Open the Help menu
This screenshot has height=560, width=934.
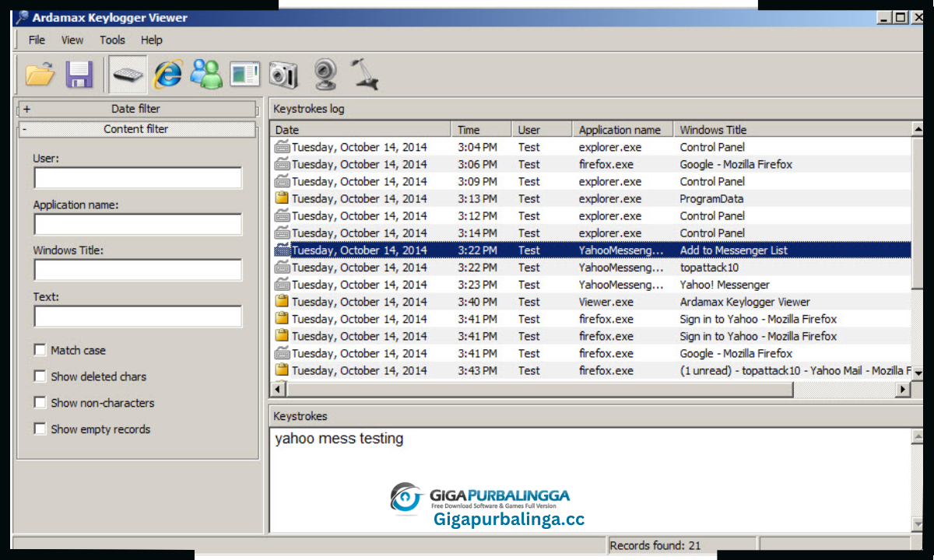tap(152, 40)
